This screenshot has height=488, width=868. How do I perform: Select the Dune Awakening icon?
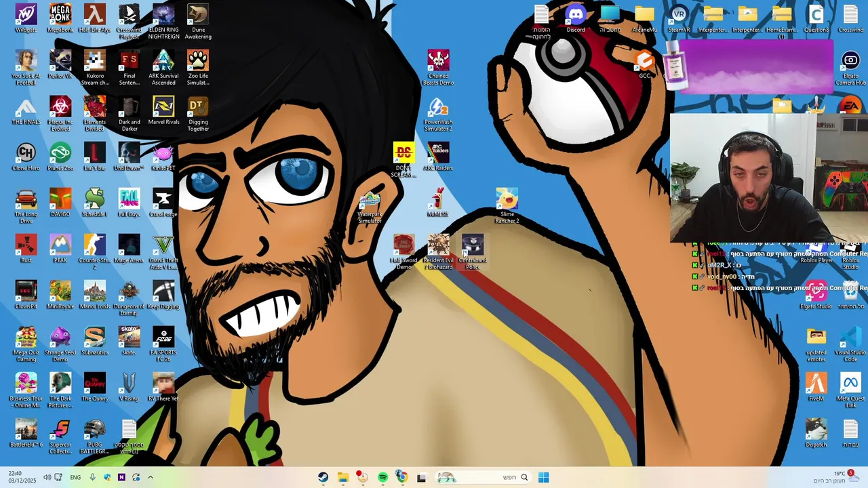tap(198, 22)
